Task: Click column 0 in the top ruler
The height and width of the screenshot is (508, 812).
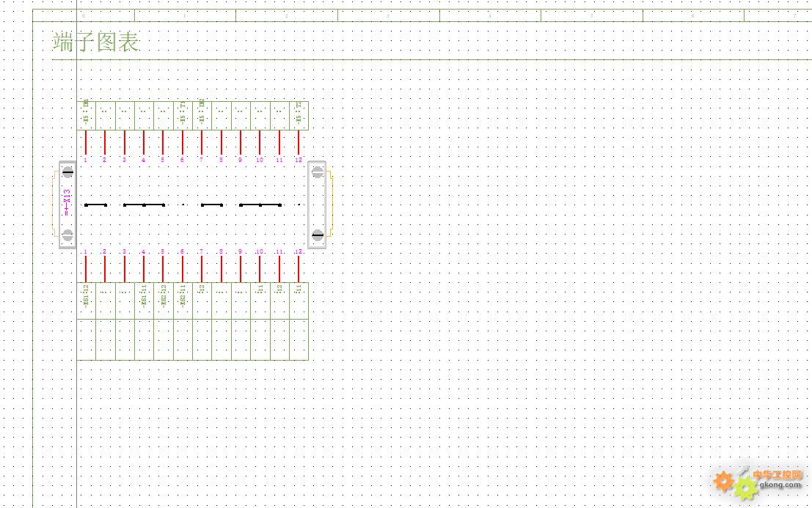Action: click(84, 15)
